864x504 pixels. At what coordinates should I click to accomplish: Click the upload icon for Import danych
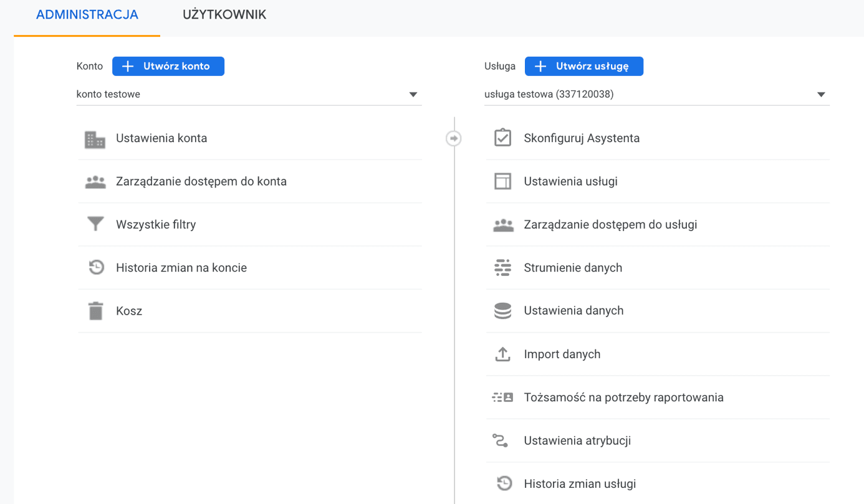point(502,354)
